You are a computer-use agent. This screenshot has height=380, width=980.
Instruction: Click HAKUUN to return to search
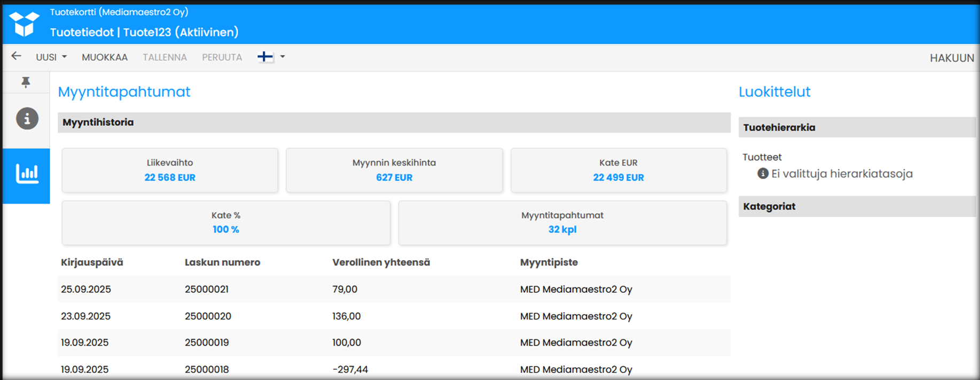click(952, 58)
